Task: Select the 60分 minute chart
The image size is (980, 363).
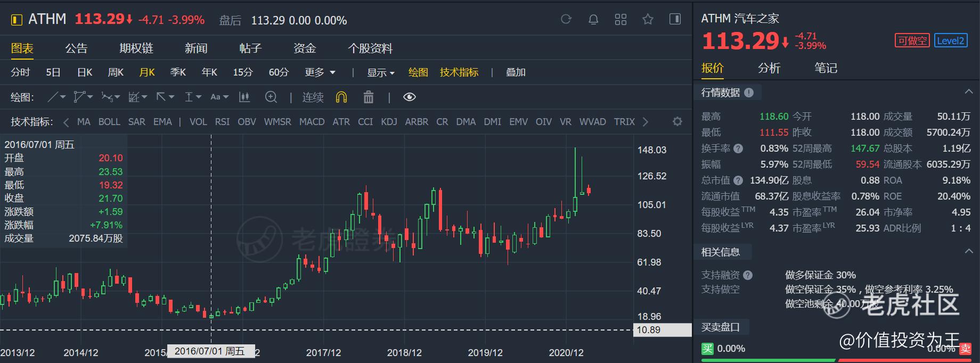Action: click(x=279, y=72)
